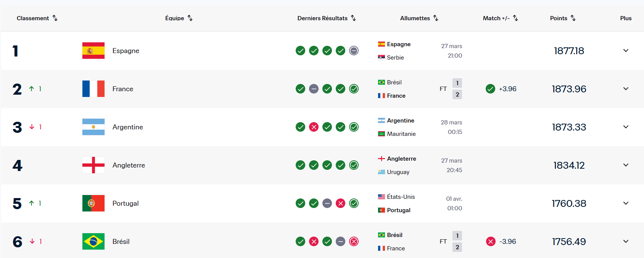This screenshot has width=644, height=258.
Task: Click the grey draw icon in Espagne's results
Action: pos(354,50)
